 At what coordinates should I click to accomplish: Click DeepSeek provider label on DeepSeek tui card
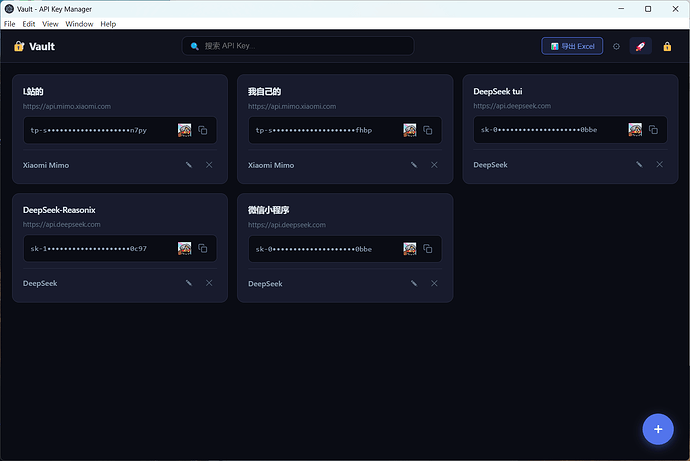tap(491, 165)
